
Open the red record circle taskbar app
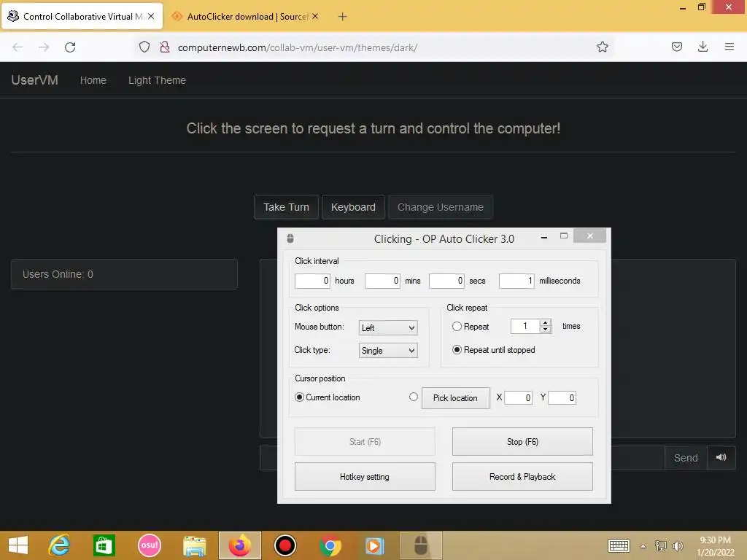coord(285,545)
